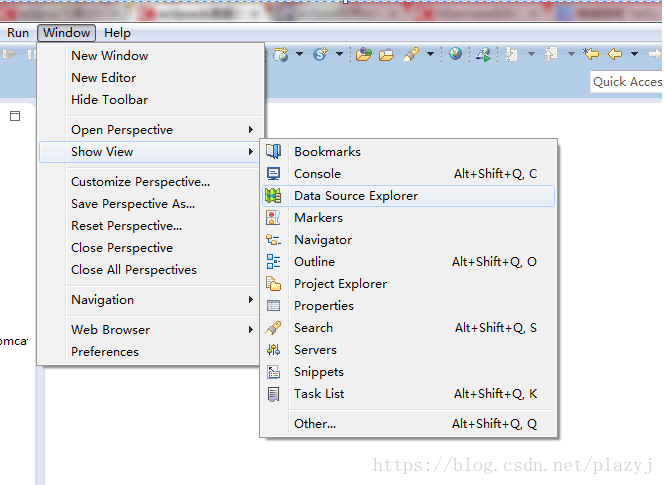Open the Run menu
The image size is (664, 485).
click(x=18, y=33)
